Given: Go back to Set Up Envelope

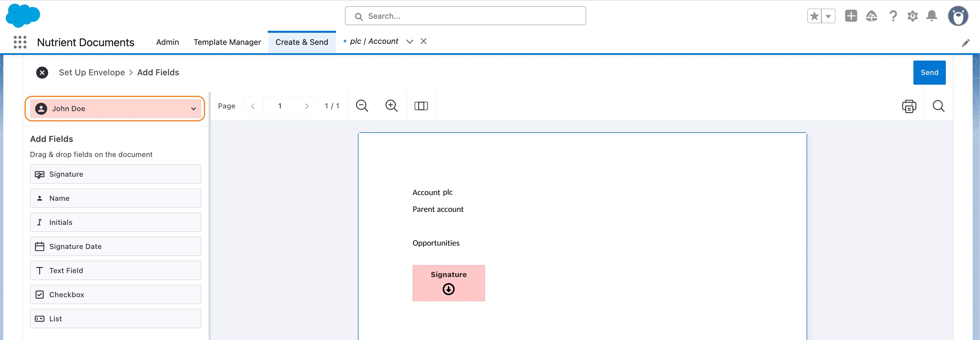Looking at the screenshot, I should tap(92, 72).
